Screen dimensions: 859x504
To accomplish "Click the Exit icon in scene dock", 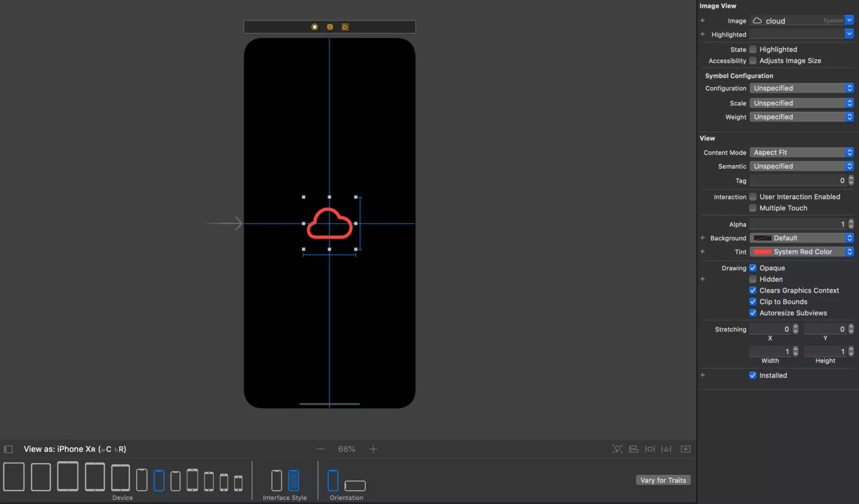I will (x=345, y=27).
